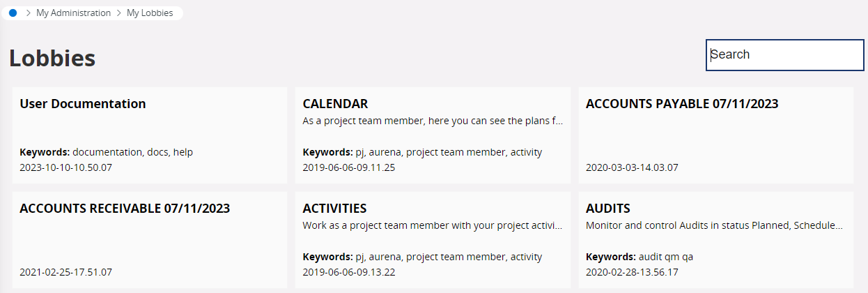
Task: Click the chevron before My Lobbies
Action: [x=119, y=13]
